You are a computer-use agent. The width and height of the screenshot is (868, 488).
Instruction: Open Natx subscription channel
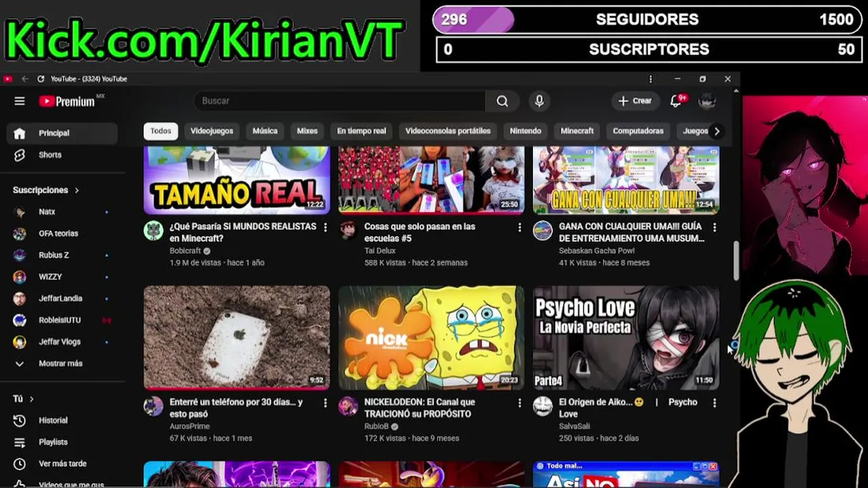click(x=62, y=211)
